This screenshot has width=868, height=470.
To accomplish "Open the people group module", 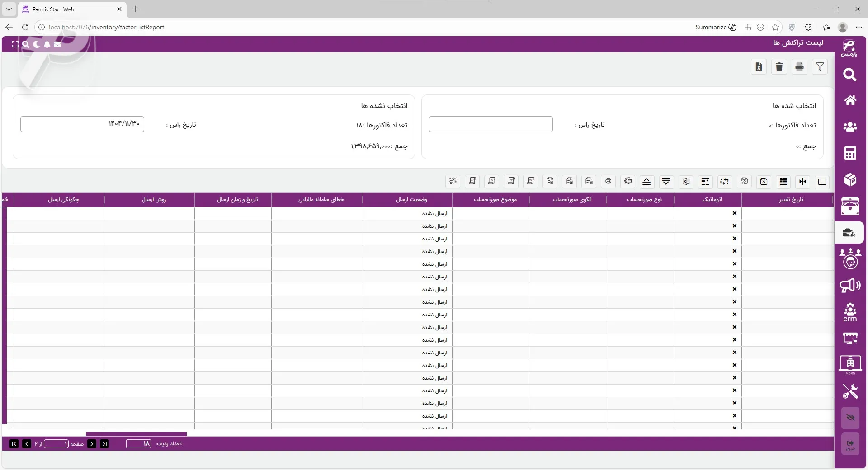I will click(x=850, y=127).
